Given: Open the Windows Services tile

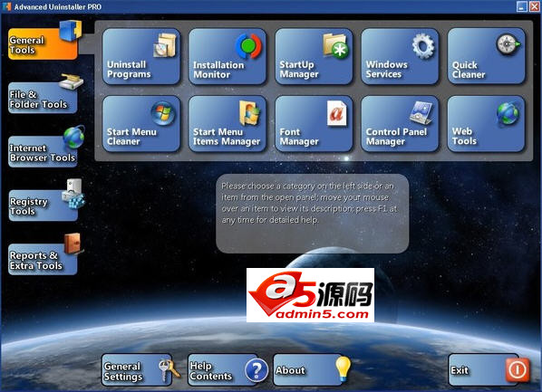Looking at the screenshot, I should pyautogui.click(x=400, y=56).
